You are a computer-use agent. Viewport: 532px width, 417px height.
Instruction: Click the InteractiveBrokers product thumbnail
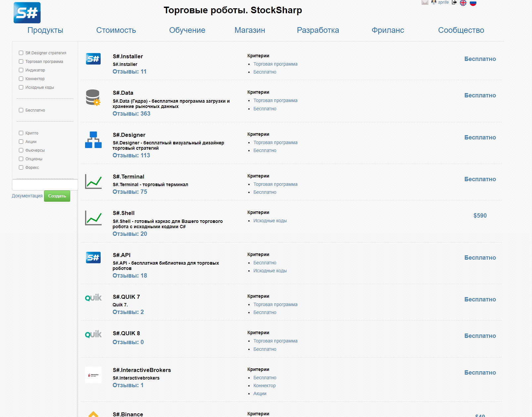(x=93, y=375)
